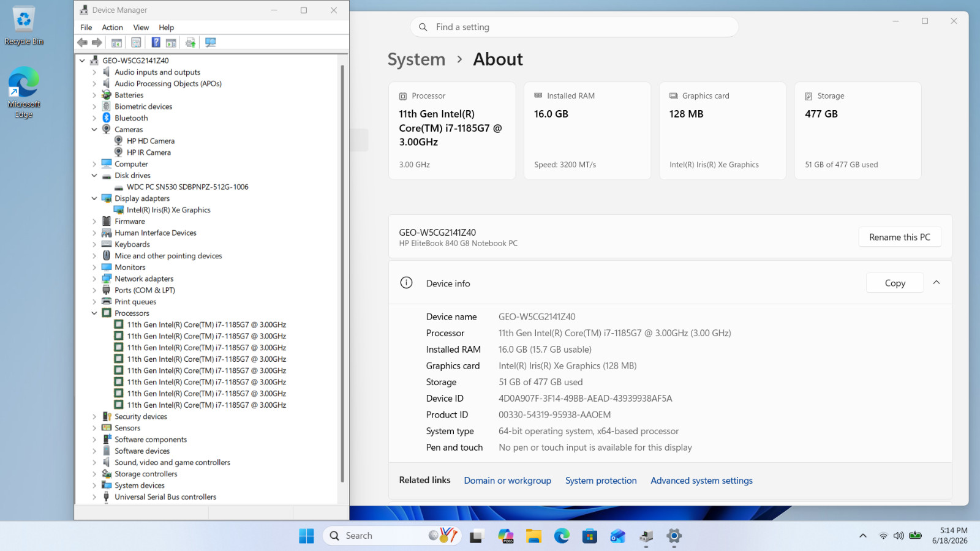
Task: Click the Update device driver toolbar icon
Action: 190,42
